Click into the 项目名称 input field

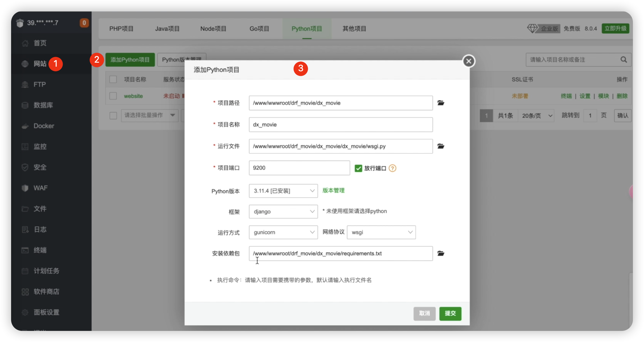(x=341, y=124)
